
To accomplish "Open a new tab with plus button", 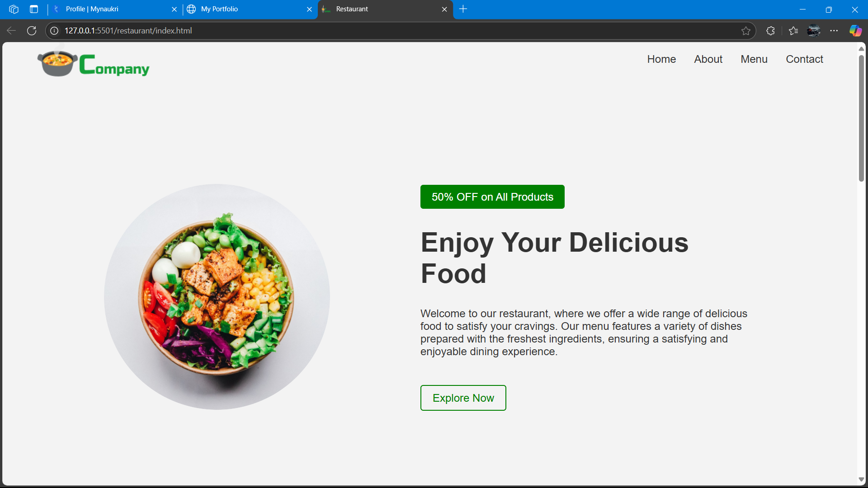I will pos(463,9).
